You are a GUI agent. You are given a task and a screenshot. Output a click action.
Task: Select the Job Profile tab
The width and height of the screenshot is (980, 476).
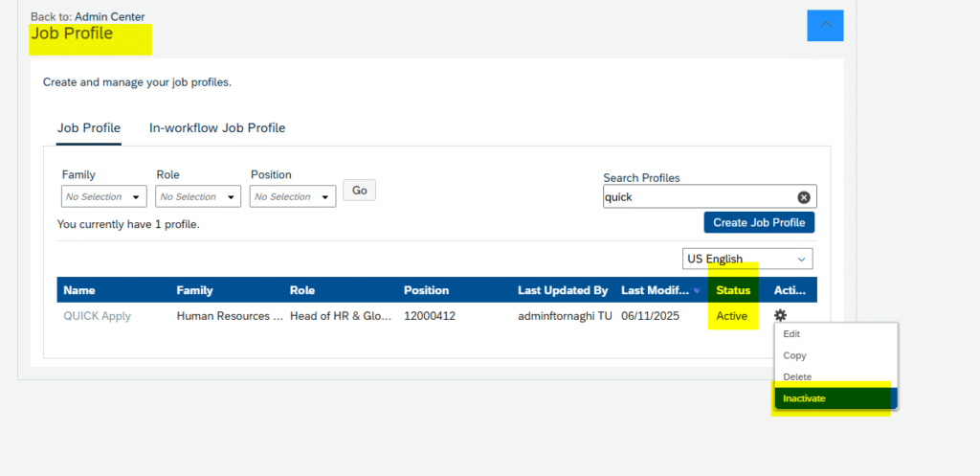tap(89, 128)
